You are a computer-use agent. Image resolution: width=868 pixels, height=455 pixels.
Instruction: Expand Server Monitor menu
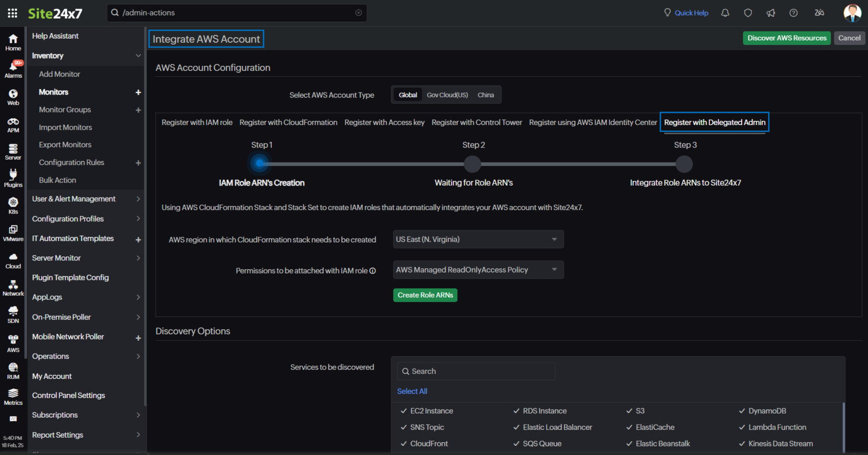pos(138,258)
